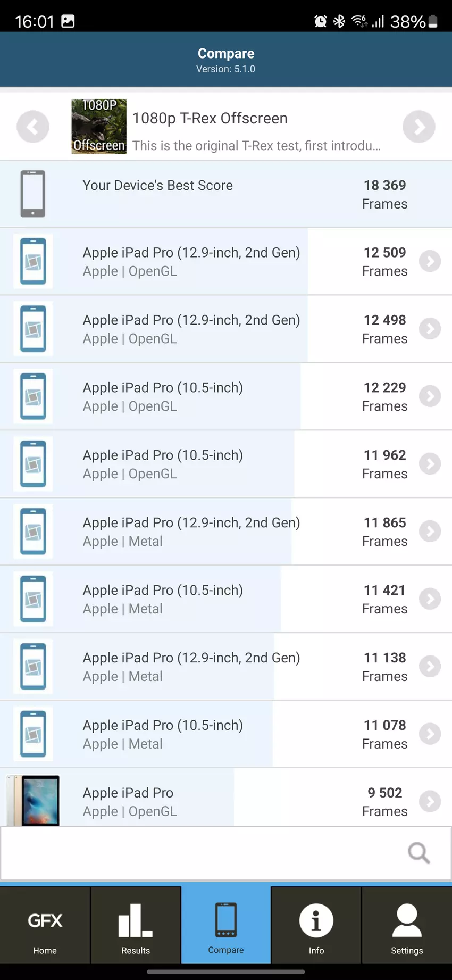
Task: Tap the search magnifier icon
Action: click(x=418, y=853)
